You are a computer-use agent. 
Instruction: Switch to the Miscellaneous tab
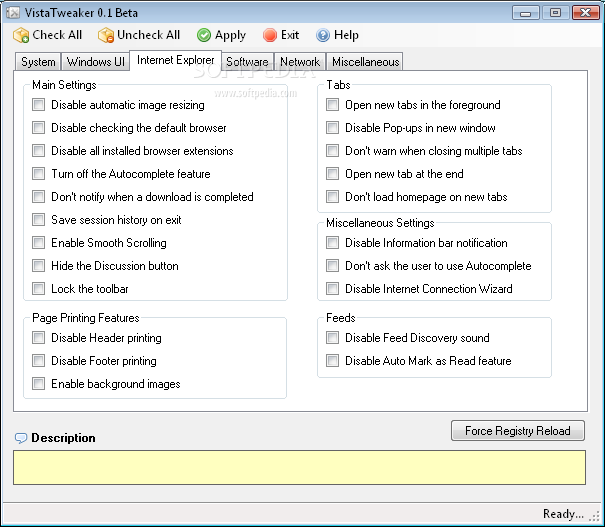[x=365, y=62]
